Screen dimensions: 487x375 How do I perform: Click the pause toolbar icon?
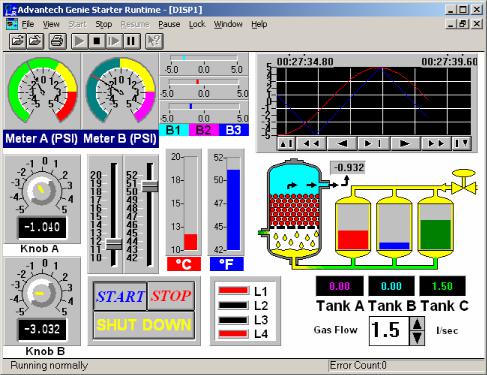pos(131,41)
